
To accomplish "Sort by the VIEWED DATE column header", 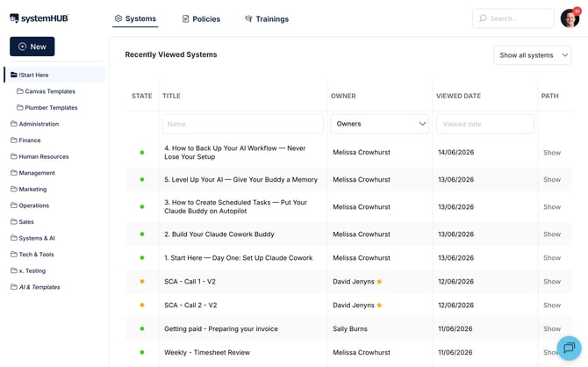I will [x=458, y=96].
